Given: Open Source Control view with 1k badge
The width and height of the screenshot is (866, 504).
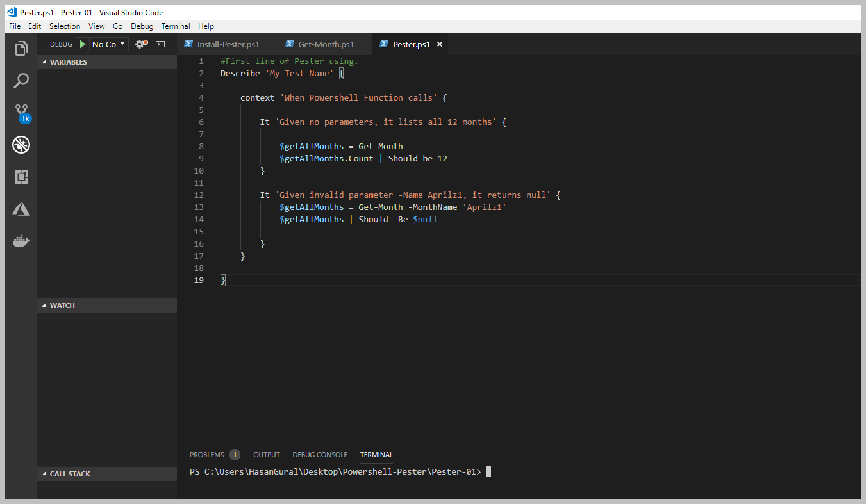Looking at the screenshot, I should click(x=22, y=113).
